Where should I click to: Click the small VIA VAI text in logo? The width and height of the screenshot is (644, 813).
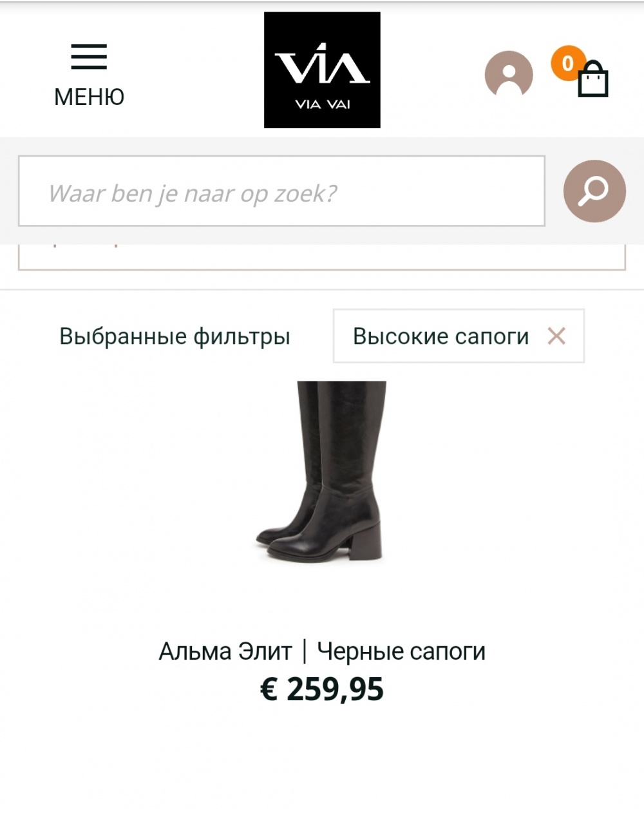pos(322,105)
